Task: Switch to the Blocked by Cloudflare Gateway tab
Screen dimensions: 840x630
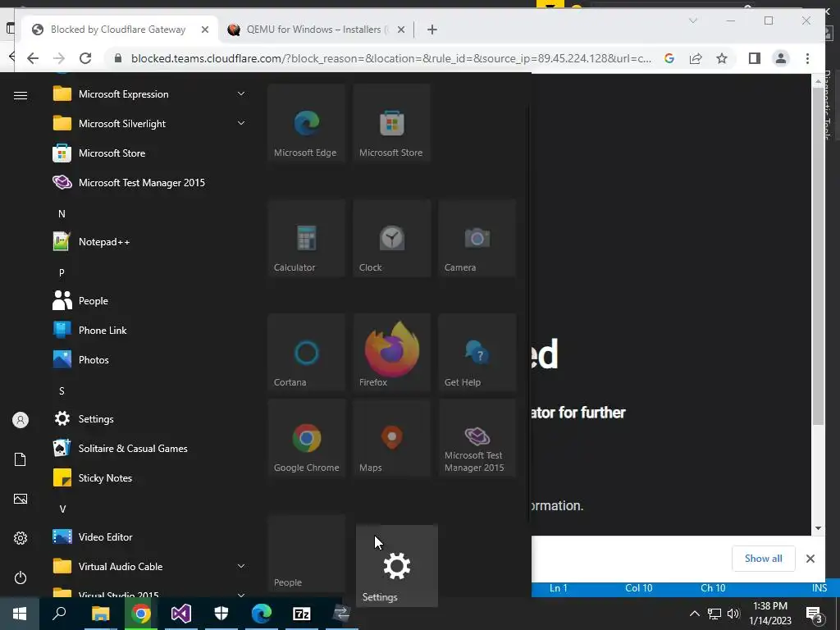Action: tap(119, 30)
